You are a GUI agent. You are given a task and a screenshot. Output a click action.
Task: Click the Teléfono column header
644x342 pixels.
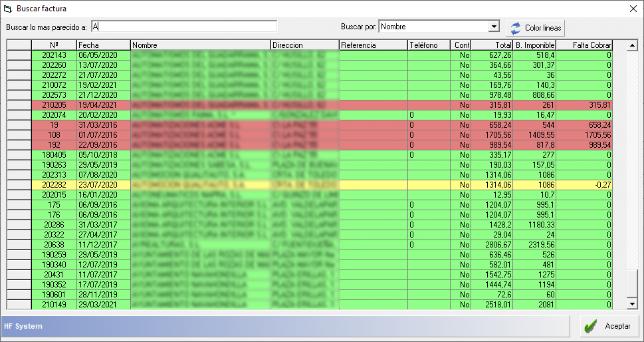click(429, 45)
